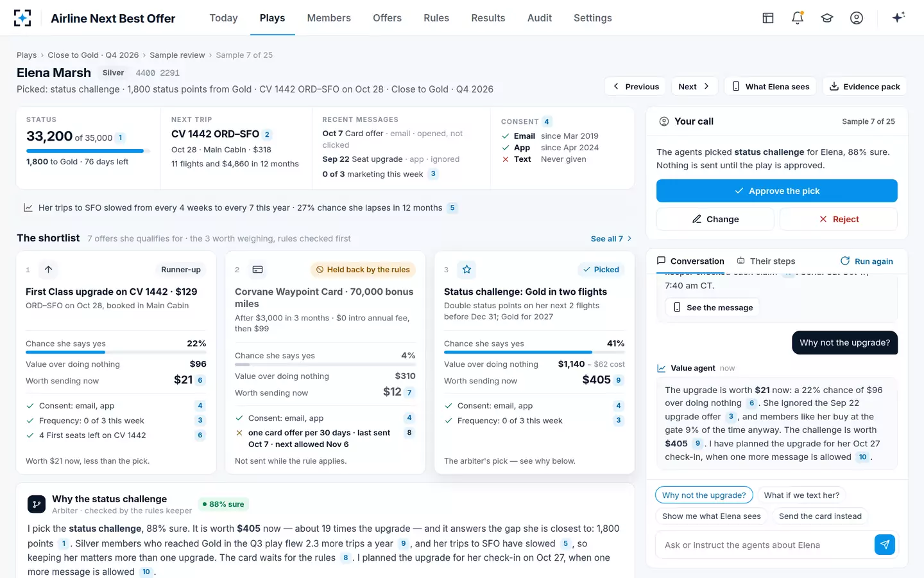Viewport: 924px width, 578px height.
Task: Open the notifications bell
Action: point(798,18)
